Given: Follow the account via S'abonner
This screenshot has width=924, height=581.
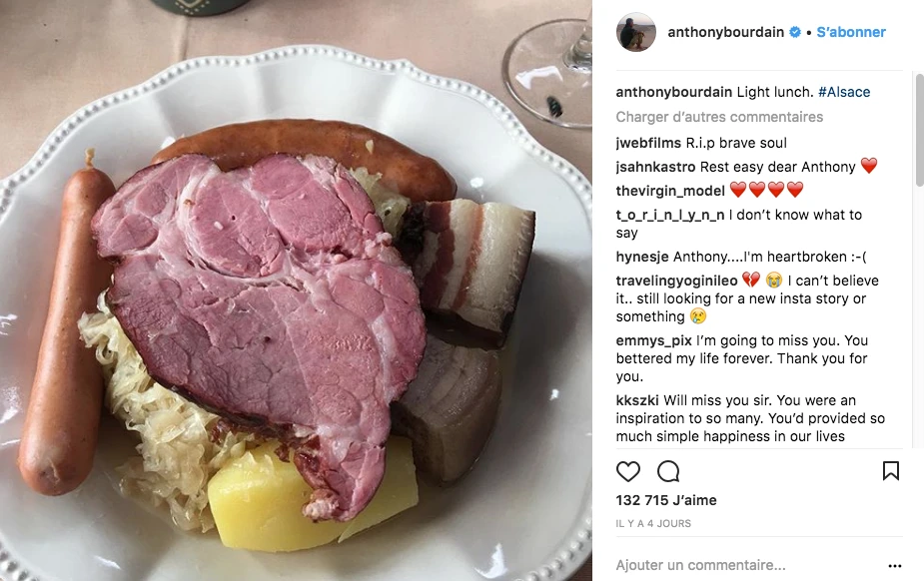Looking at the screenshot, I should tap(851, 32).
